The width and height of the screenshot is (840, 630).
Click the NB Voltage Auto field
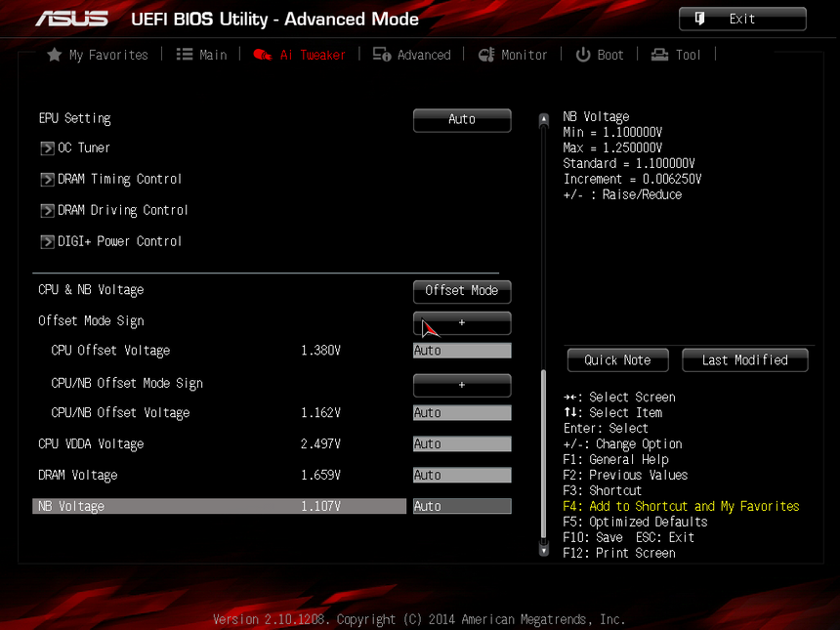tap(462, 506)
